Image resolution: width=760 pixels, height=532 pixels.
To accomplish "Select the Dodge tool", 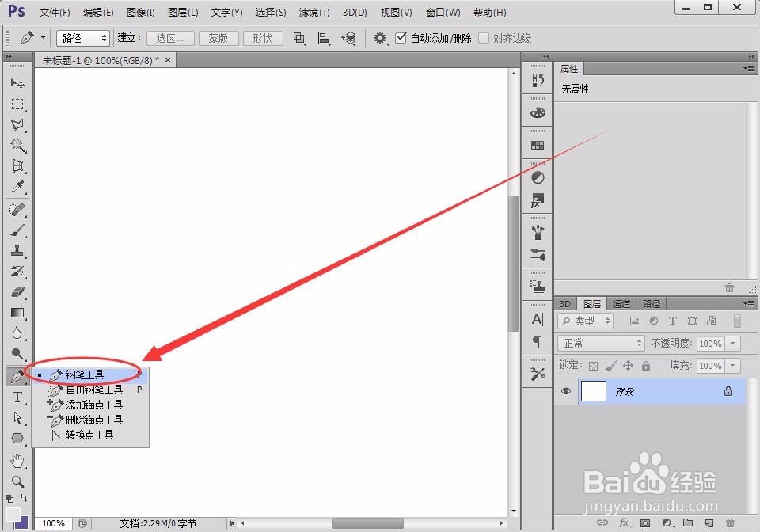I will [x=17, y=354].
